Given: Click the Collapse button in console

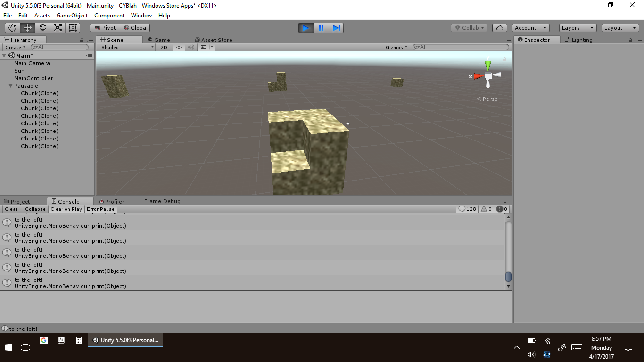Looking at the screenshot, I should [x=35, y=209].
